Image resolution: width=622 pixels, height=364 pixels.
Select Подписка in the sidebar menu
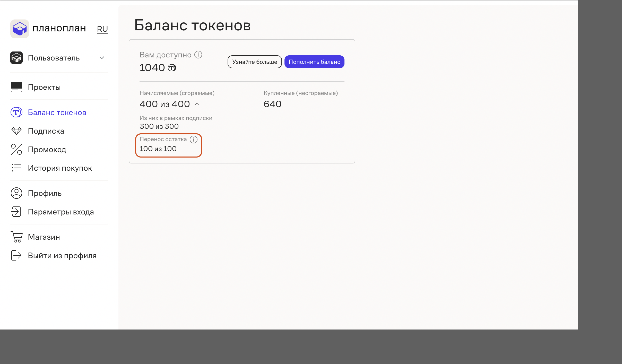click(x=46, y=131)
